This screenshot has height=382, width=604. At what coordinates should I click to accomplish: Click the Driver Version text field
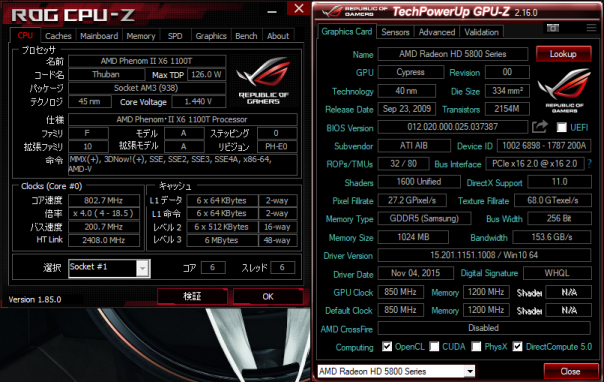(484, 255)
